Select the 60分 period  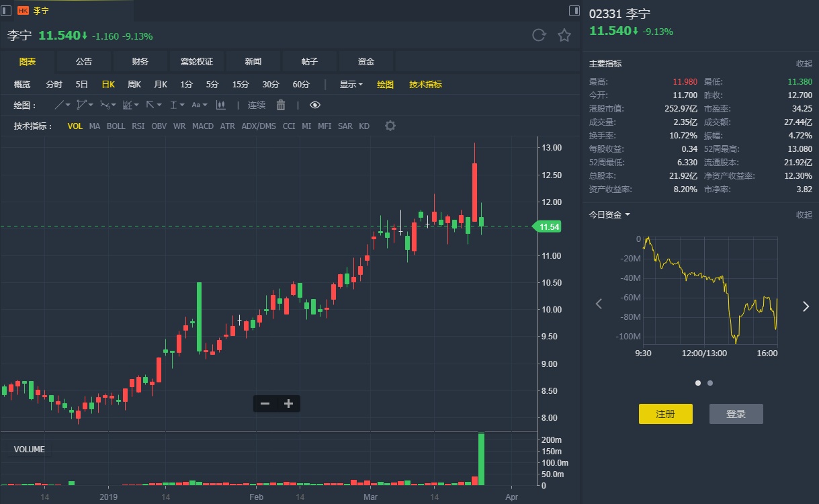[301, 85]
